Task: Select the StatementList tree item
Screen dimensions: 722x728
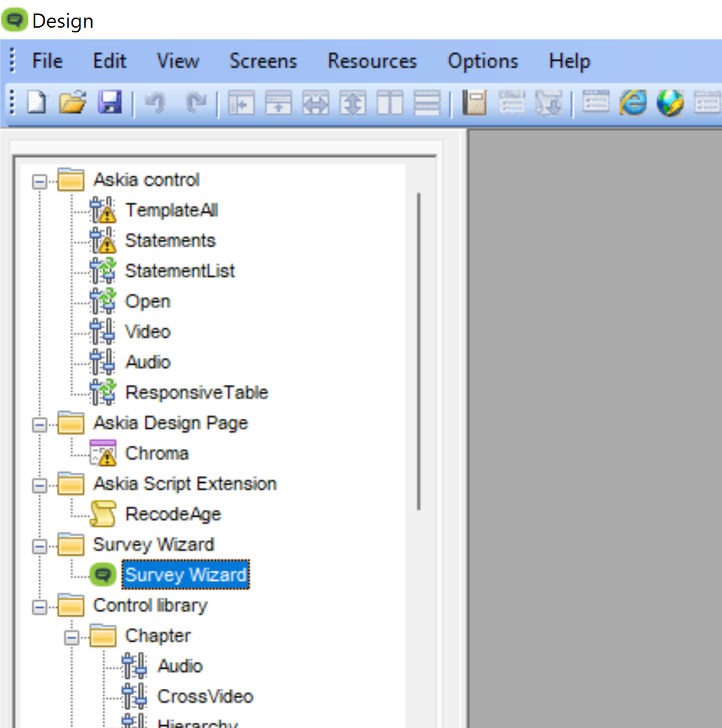Action: (180, 271)
